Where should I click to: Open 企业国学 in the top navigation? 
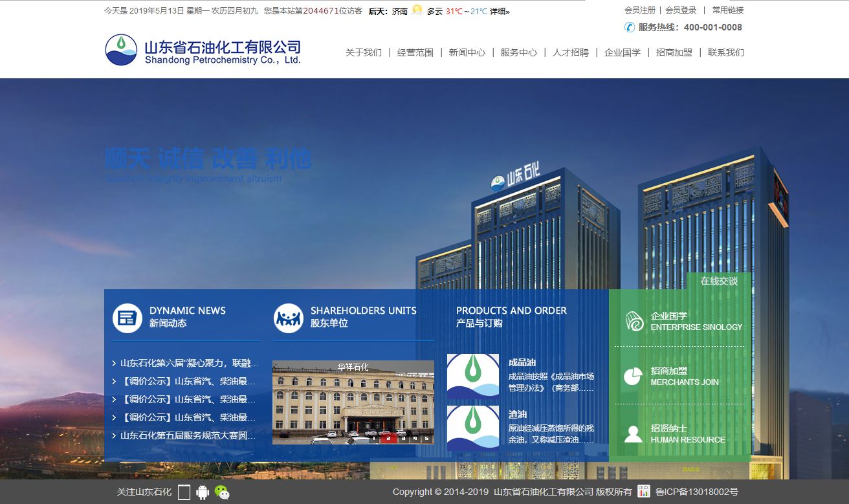pos(623,52)
